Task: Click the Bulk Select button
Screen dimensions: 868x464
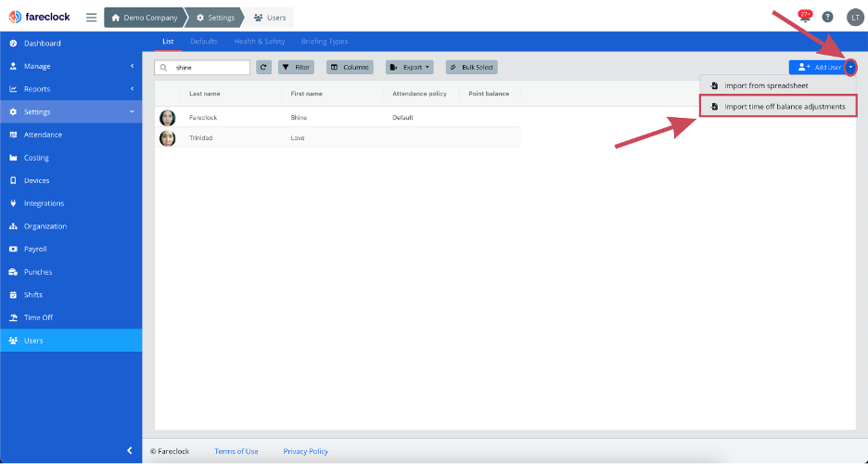Action: click(x=472, y=68)
